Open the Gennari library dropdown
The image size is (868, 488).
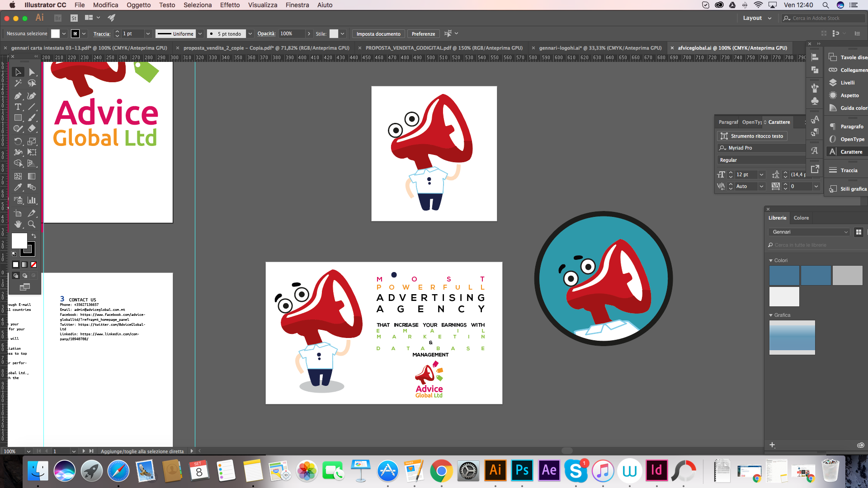click(809, 232)
